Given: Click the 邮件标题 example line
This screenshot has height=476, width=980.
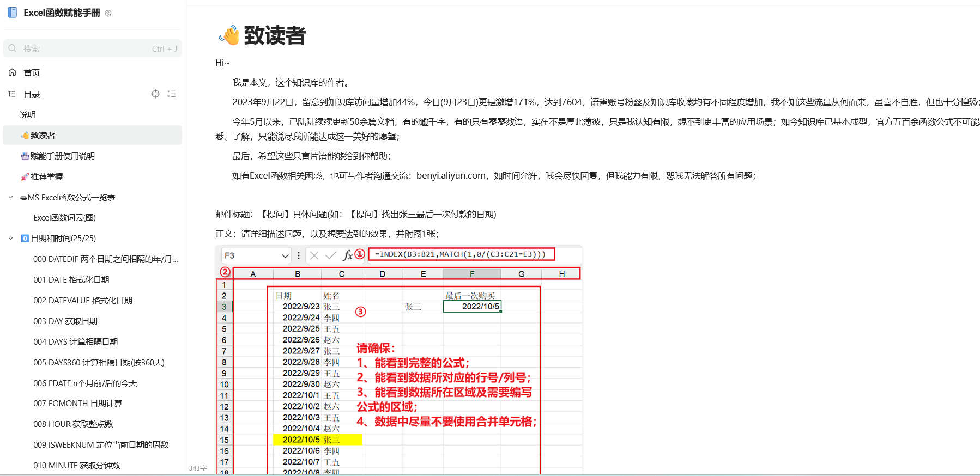Looking at the screenshot, I should tap(355, 215).
